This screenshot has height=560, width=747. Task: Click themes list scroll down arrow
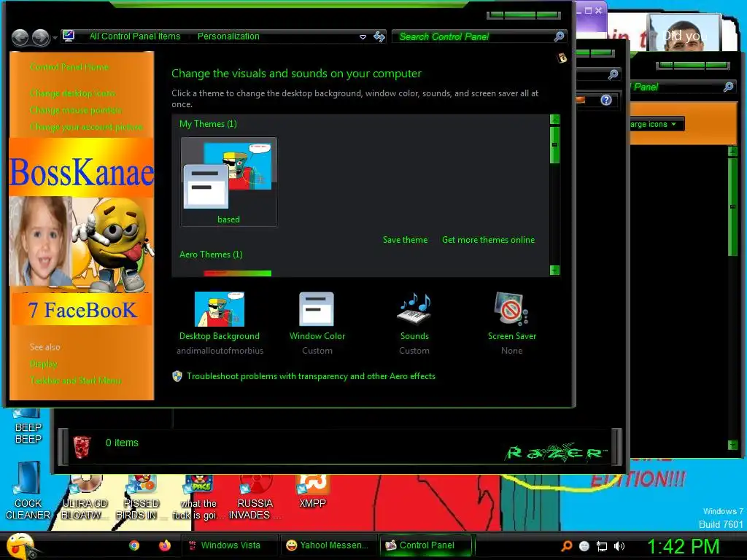(554, 270)
